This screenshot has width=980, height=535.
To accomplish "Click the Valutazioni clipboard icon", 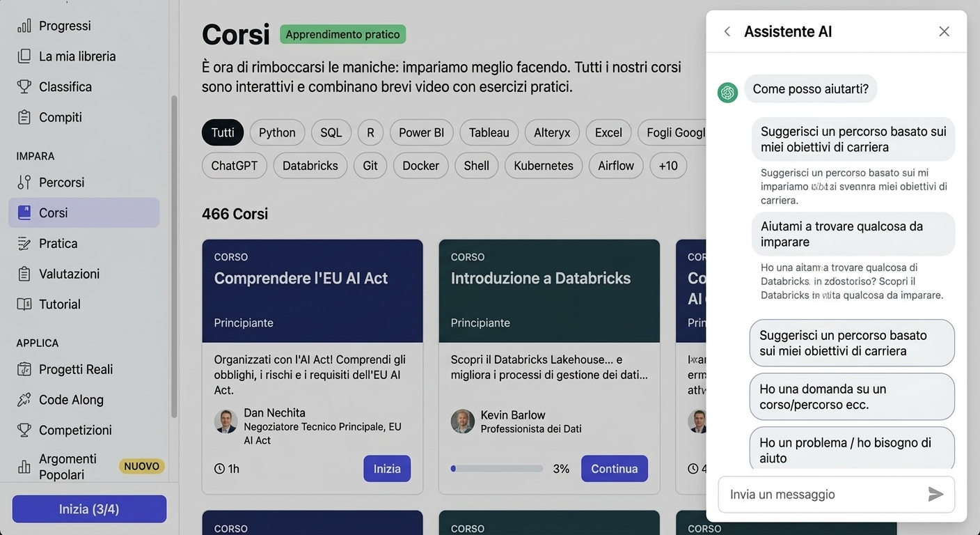I will coord(24,274).
